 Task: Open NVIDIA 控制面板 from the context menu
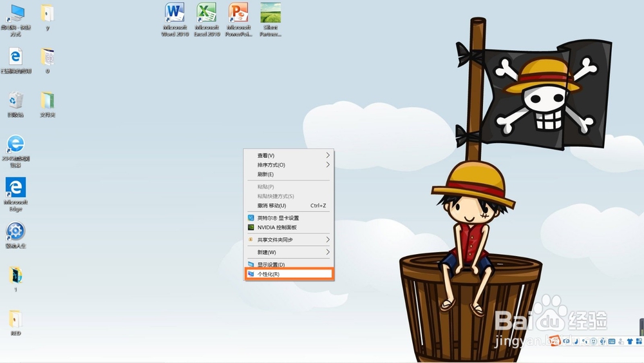[289, 228]
